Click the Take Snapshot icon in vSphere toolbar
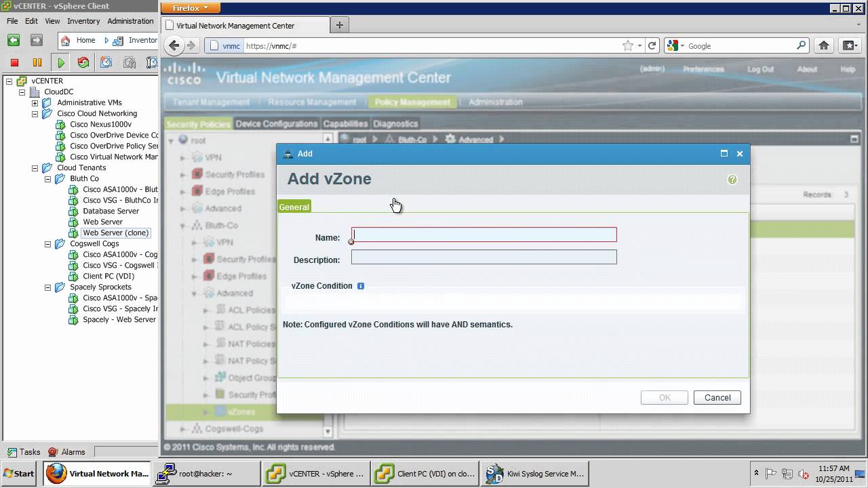The height and width of the screenshot is (488, 868). coord(106,62)
